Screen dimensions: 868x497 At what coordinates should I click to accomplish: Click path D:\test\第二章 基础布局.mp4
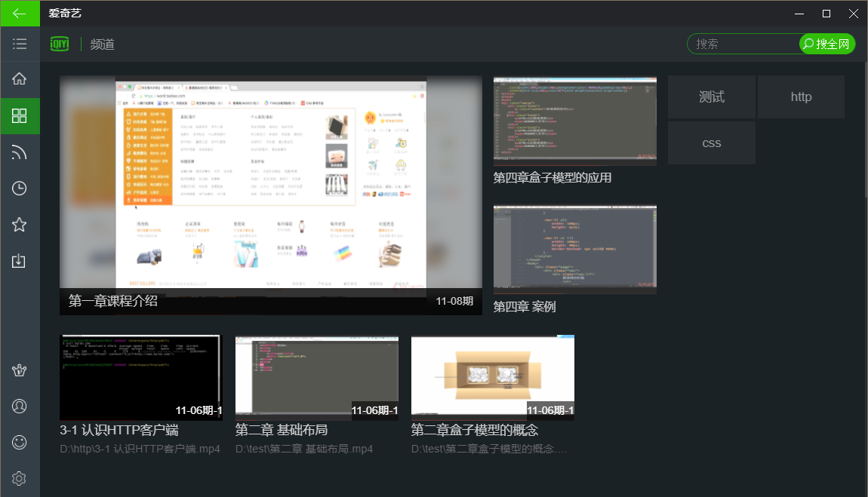click(304, 449)
